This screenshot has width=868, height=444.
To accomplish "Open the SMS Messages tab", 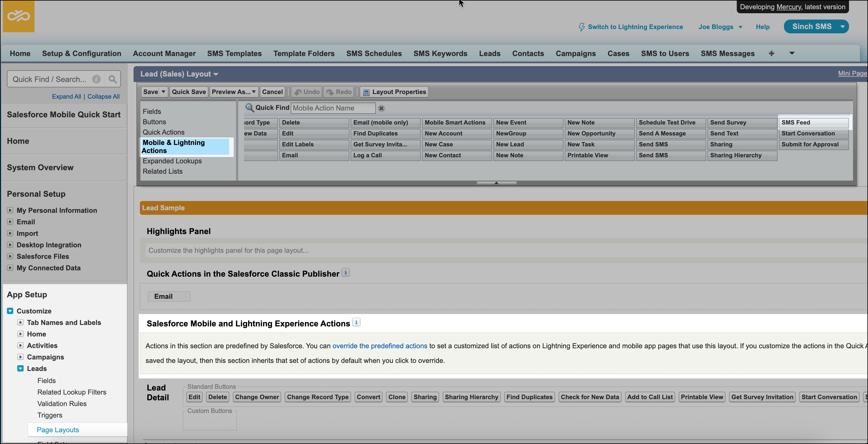I will (x=728, y=53).
